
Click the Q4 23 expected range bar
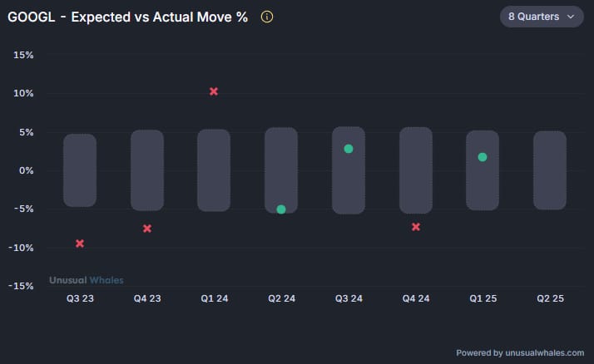tap(147, 170)
